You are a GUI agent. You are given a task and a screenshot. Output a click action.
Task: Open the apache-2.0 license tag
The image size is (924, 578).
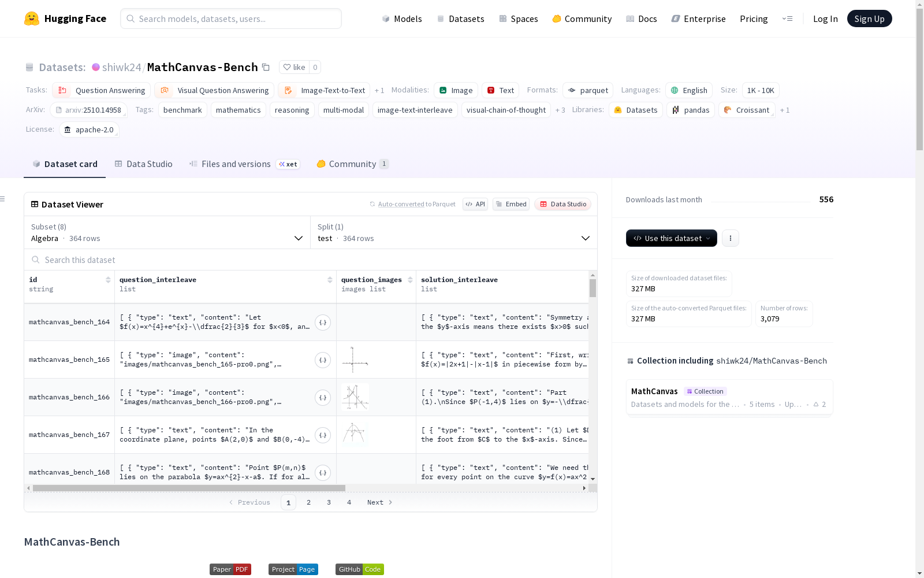click(89, 129)
